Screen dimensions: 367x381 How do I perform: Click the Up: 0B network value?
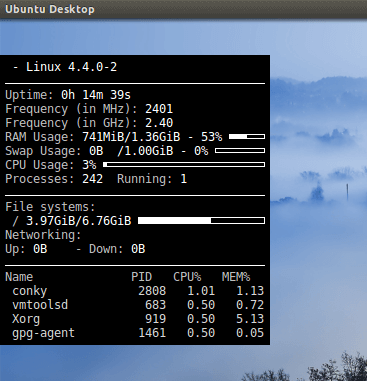40,249
